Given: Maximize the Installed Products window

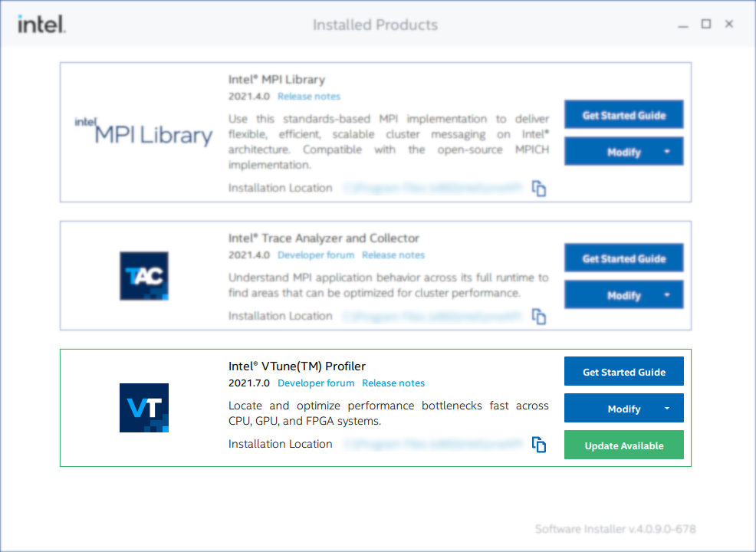Looking at the screenshot, I should tap(706, 24).
